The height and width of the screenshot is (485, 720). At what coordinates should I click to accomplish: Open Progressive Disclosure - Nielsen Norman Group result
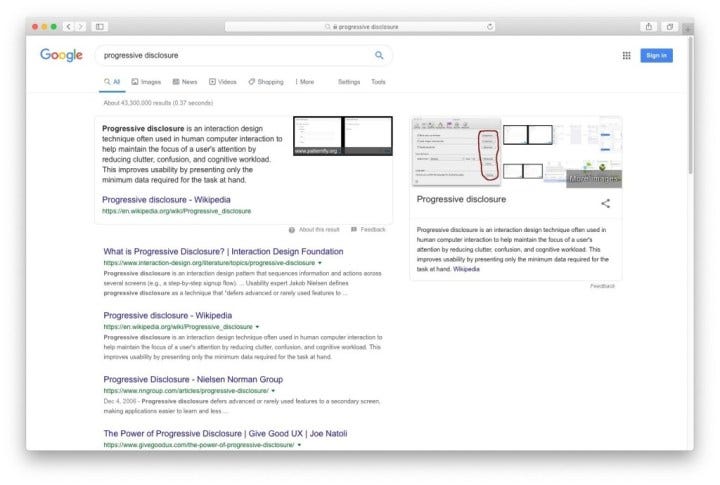193,379
